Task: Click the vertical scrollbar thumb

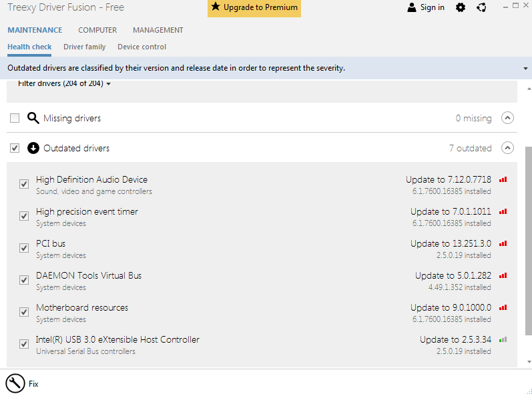Action: point(528,241)
